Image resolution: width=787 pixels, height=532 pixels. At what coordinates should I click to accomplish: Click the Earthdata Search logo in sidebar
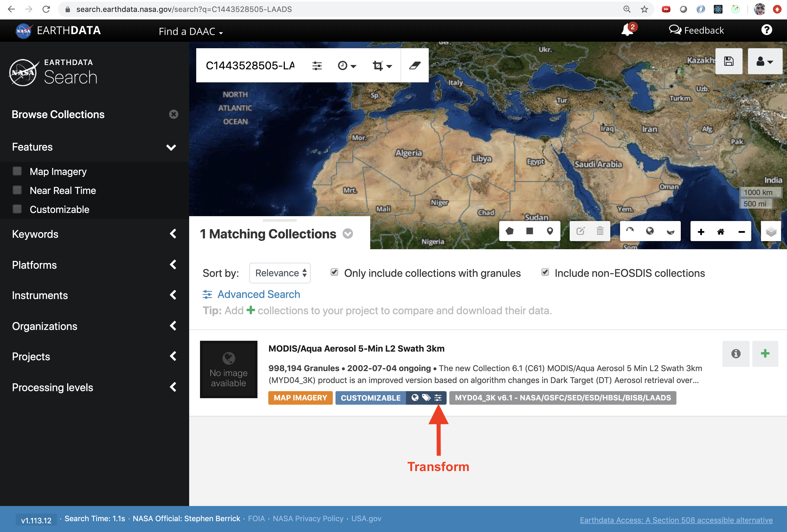(x=53, y=72)
